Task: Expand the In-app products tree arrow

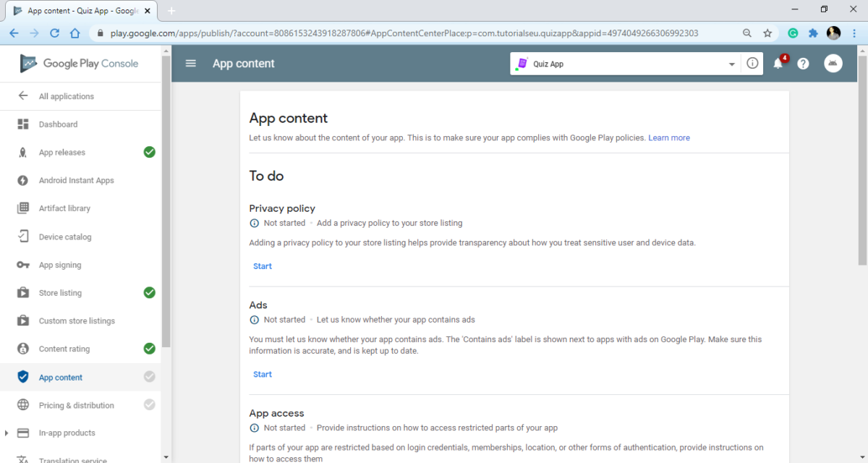Action: click(7, 433)
